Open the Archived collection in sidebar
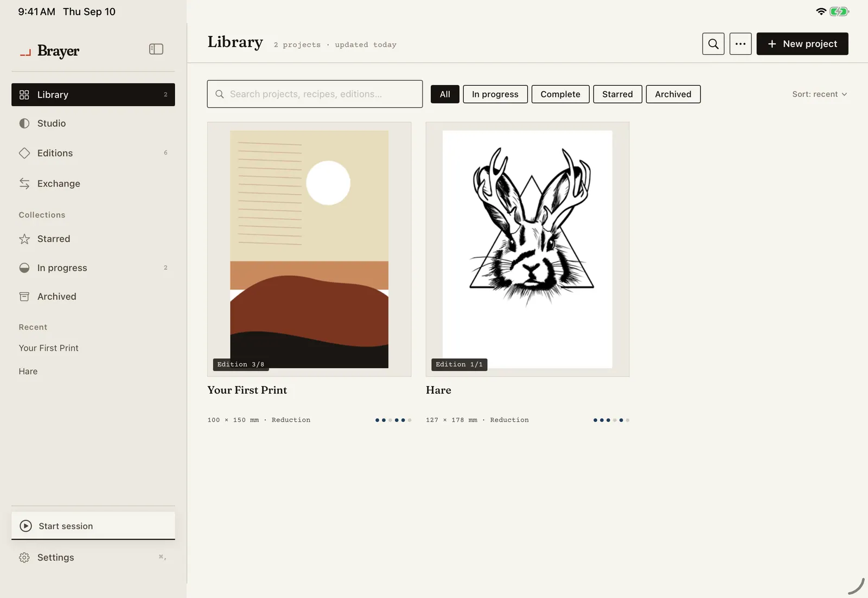 93,297
